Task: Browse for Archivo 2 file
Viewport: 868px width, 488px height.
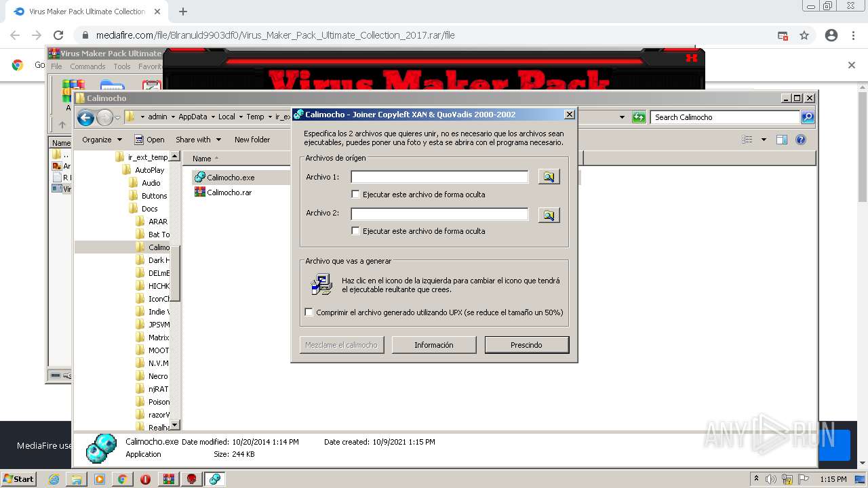Action: pyautogui.click(x=549, y=216)
